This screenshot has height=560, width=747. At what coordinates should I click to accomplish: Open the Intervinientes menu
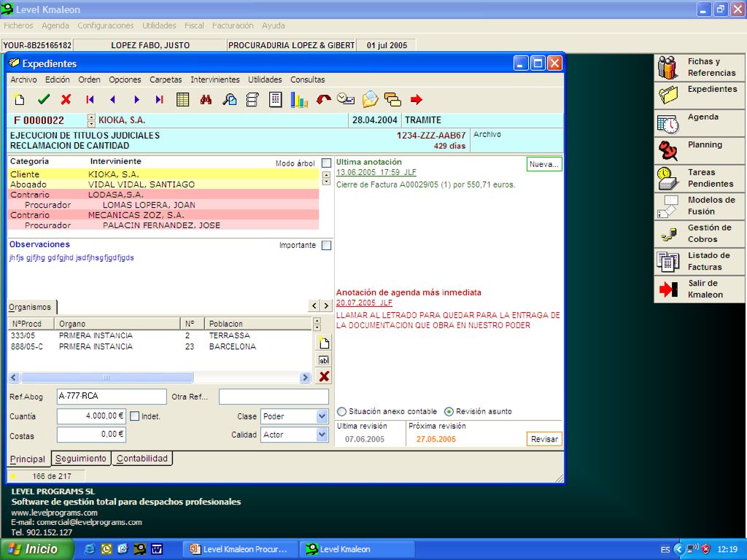[x=215, y=79]
